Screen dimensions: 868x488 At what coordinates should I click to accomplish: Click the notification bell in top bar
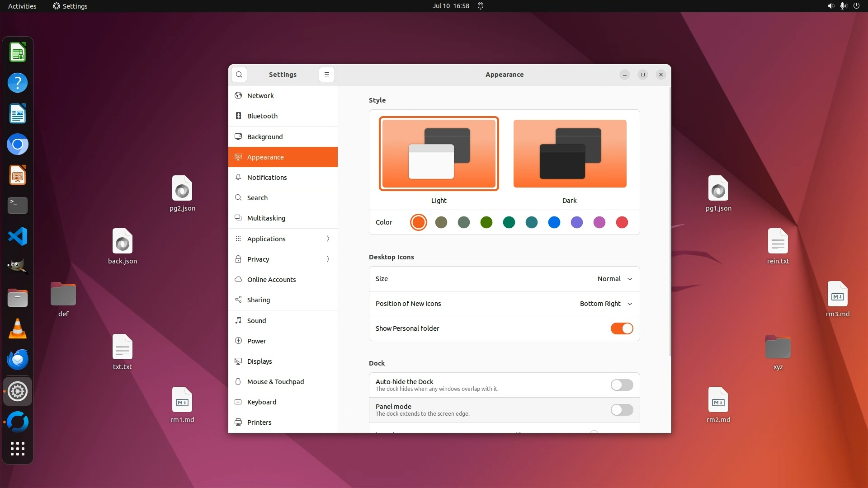[481, 6]
